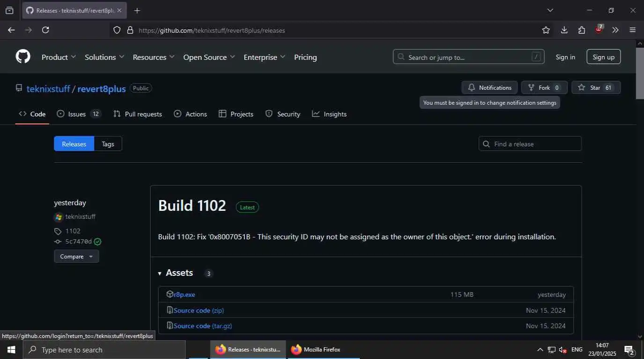Open the Firefox View icon in the tab bar
The height and width of the screenshot is (359, 644).
[x=9, y=10]
